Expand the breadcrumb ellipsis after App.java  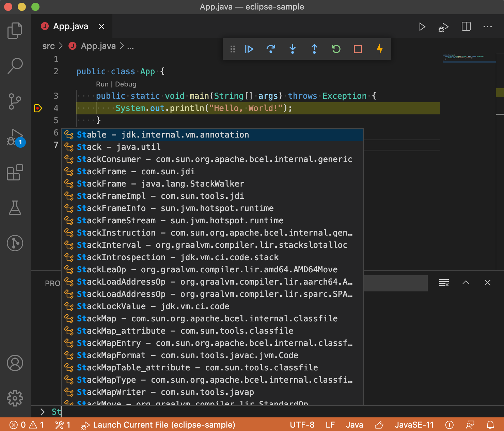pos(130,46)
